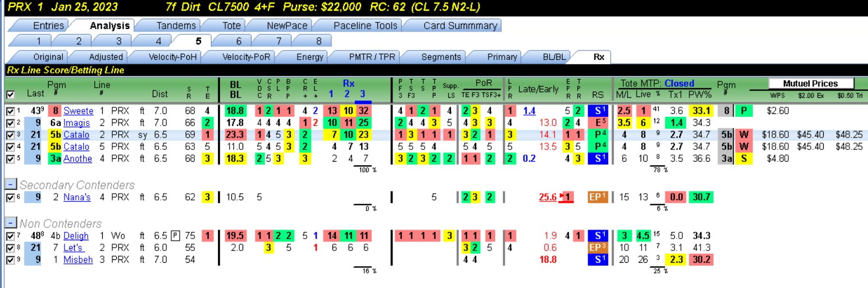
Task: Open the Energy tab
Action: click(310, 57)
